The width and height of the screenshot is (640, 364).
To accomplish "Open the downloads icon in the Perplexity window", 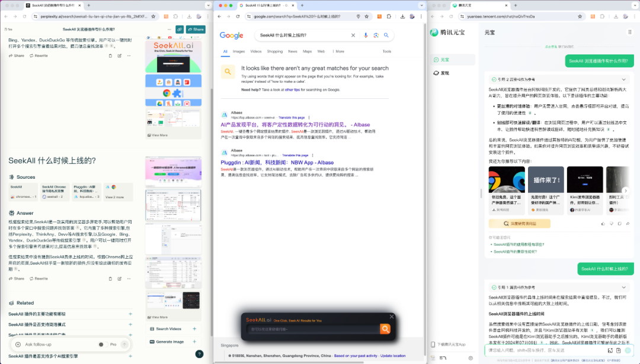I will (x=189, y=17).
